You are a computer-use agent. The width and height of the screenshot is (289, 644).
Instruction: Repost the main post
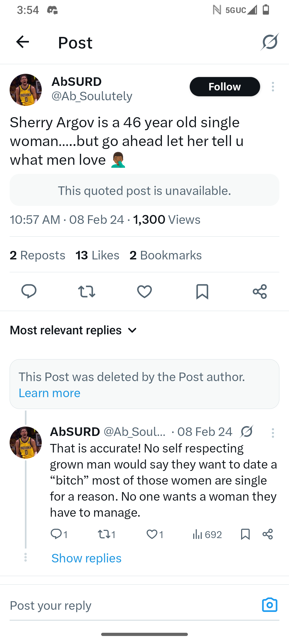pyautogui.click(x=87, y=291)
